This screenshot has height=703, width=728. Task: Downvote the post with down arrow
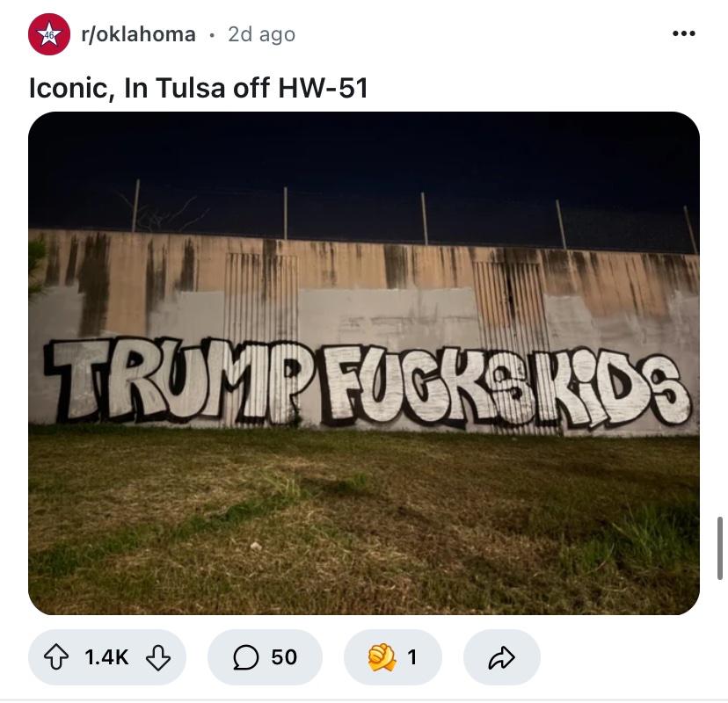point(158,657)
